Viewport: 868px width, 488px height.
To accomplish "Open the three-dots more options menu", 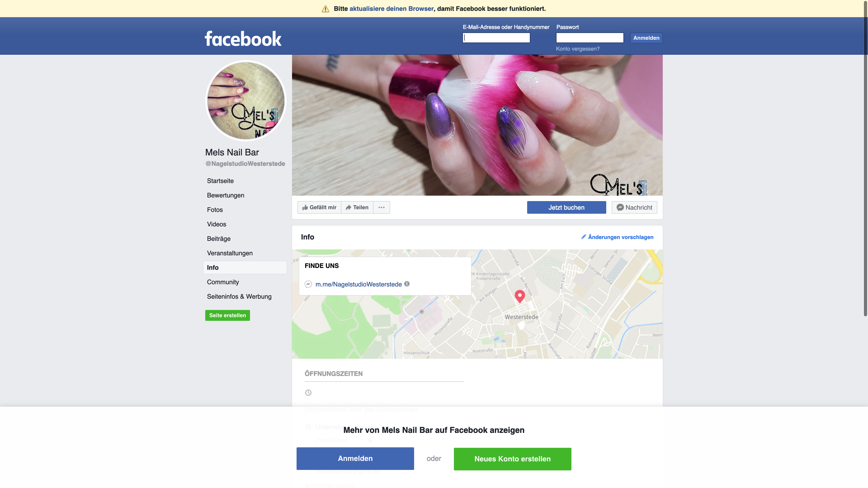I will coord(381,207).
